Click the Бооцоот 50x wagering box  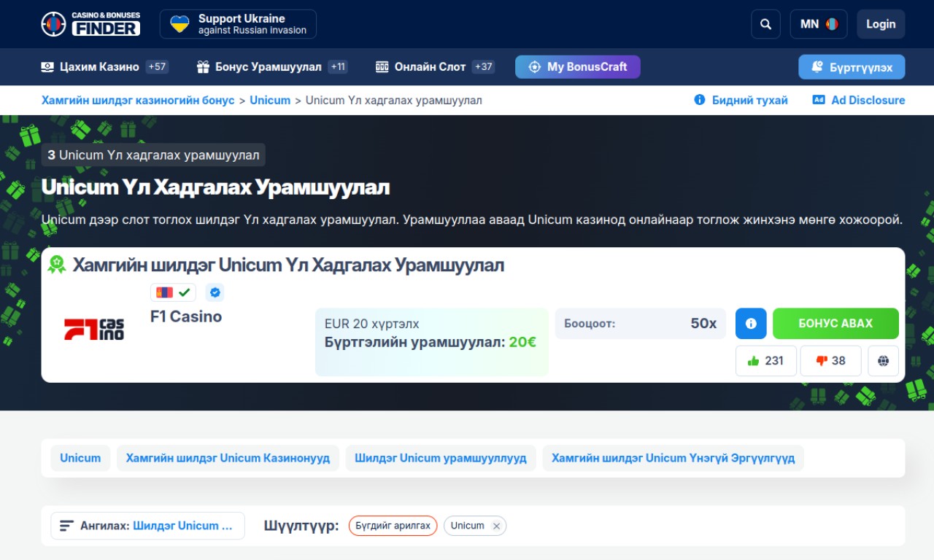coord(641,324)
